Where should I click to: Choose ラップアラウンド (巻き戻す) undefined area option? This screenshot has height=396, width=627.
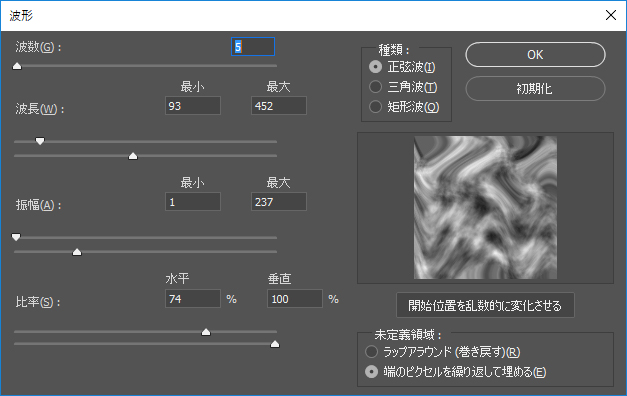pos(371,352)
